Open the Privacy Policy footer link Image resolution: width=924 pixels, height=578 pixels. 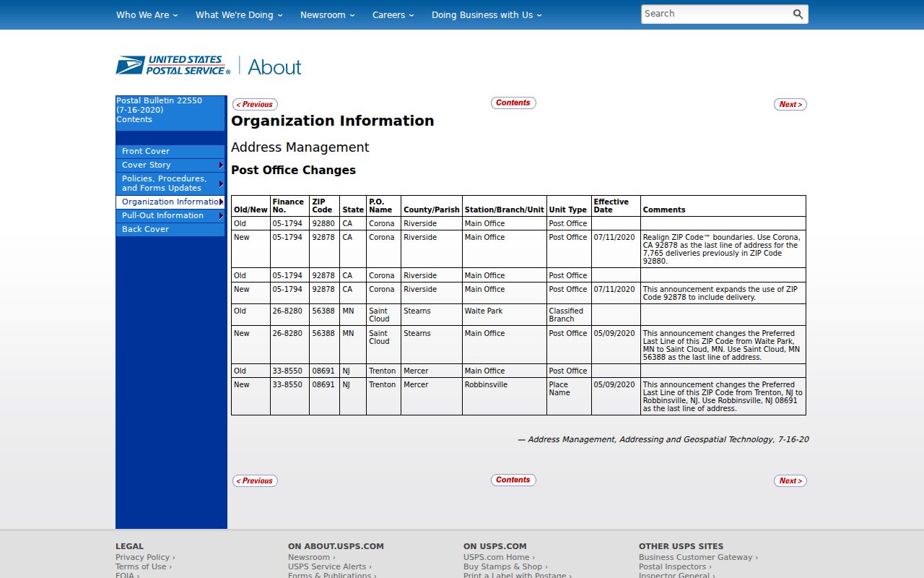click(x=145, y=557)
